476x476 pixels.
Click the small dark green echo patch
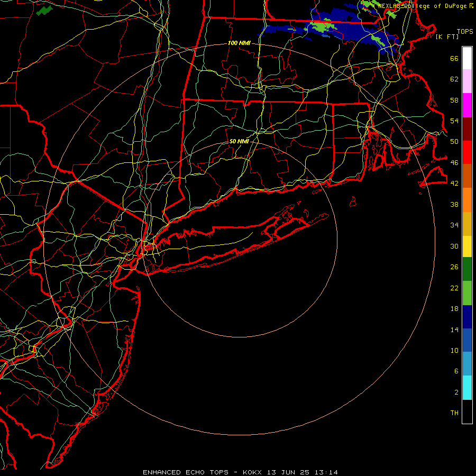pyautogui.click(x=44, y=11)
